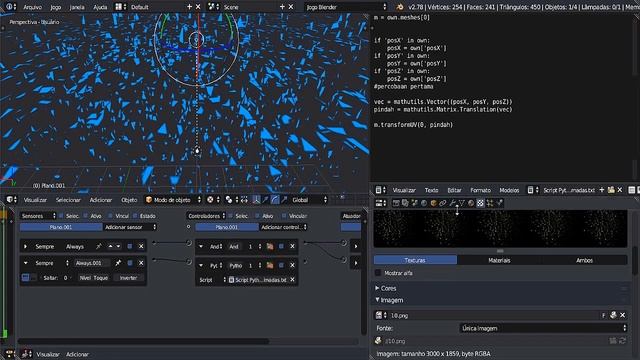Viewport: 640px width, 360px height.
Task: Select the rotate manipulator arc icon
Action: [x=275, y=200]
